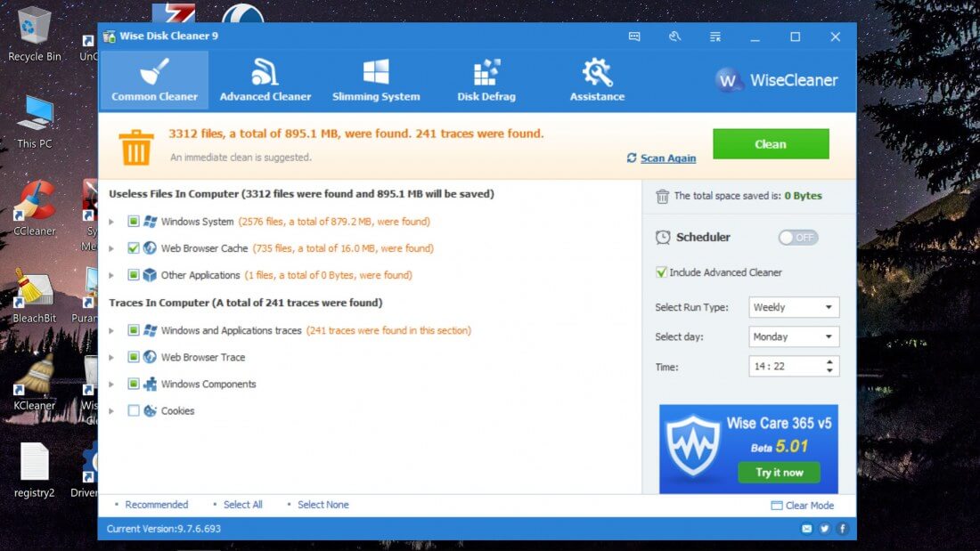Select the This PC desktop icon
This screenshot has width=980, height=551.
(x=35, y=122)
